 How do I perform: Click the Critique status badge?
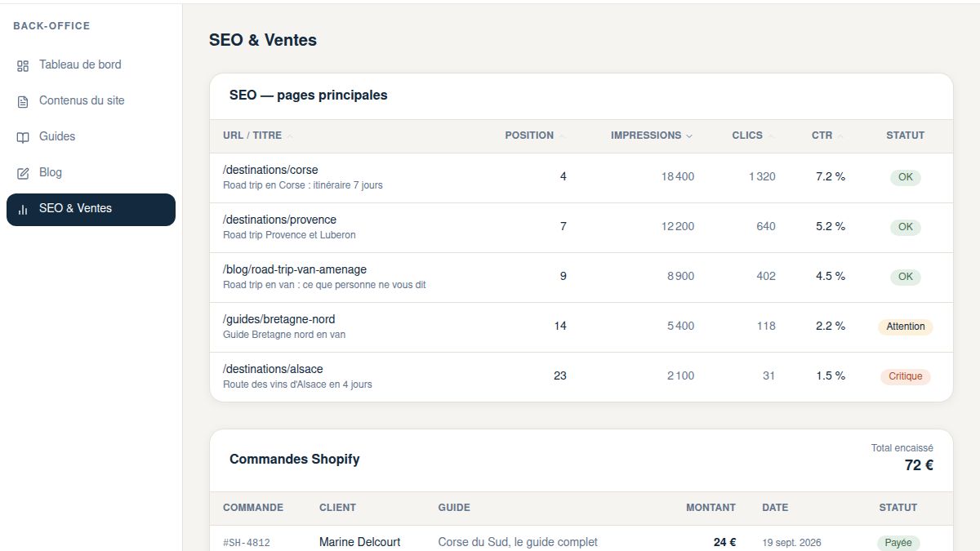tap(906, 376)
